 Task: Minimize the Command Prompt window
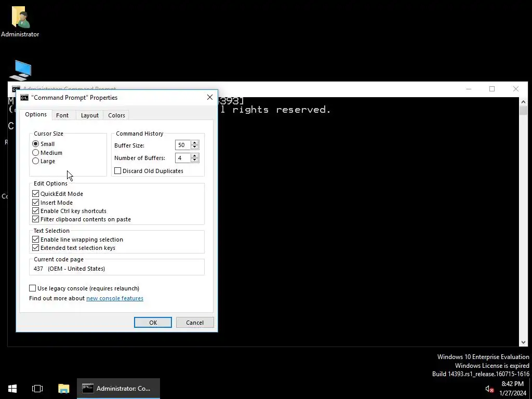click(469, 89)
